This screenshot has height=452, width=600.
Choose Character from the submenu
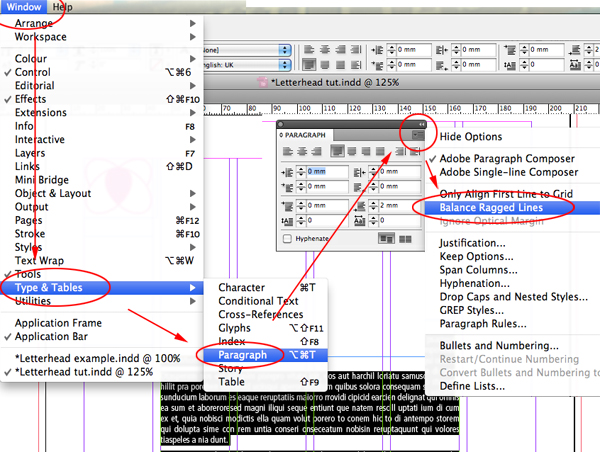pyautogui.click(x=266, y=287)
